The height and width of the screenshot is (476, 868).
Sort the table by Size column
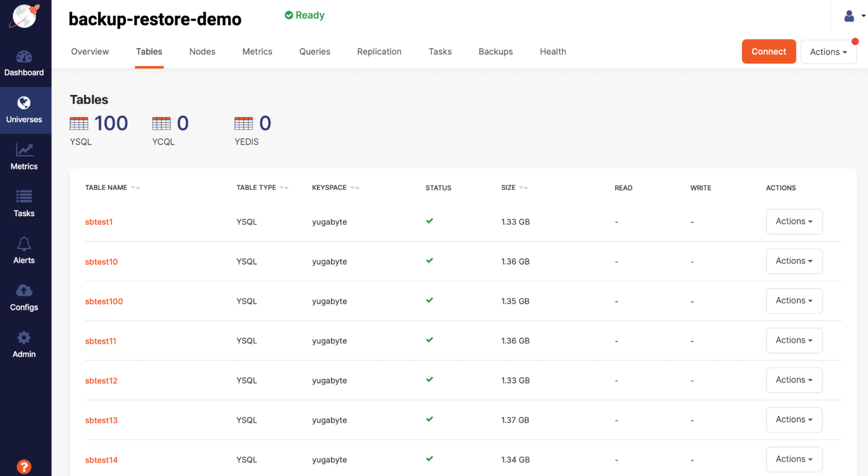coord(523,188)
